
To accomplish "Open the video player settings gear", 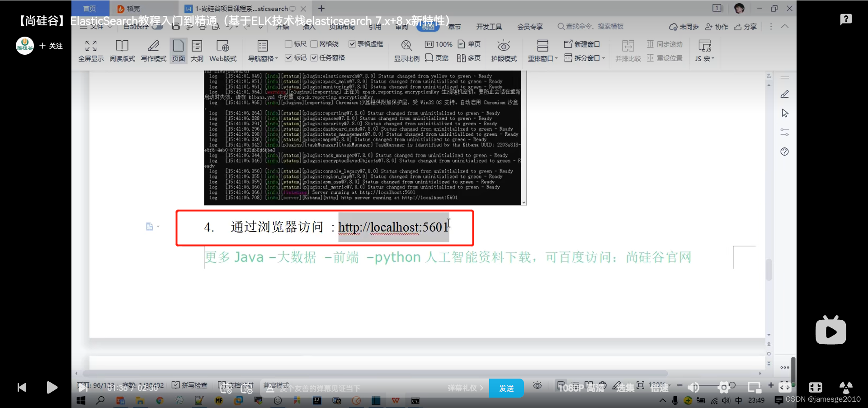I will (x=724, y=388).
